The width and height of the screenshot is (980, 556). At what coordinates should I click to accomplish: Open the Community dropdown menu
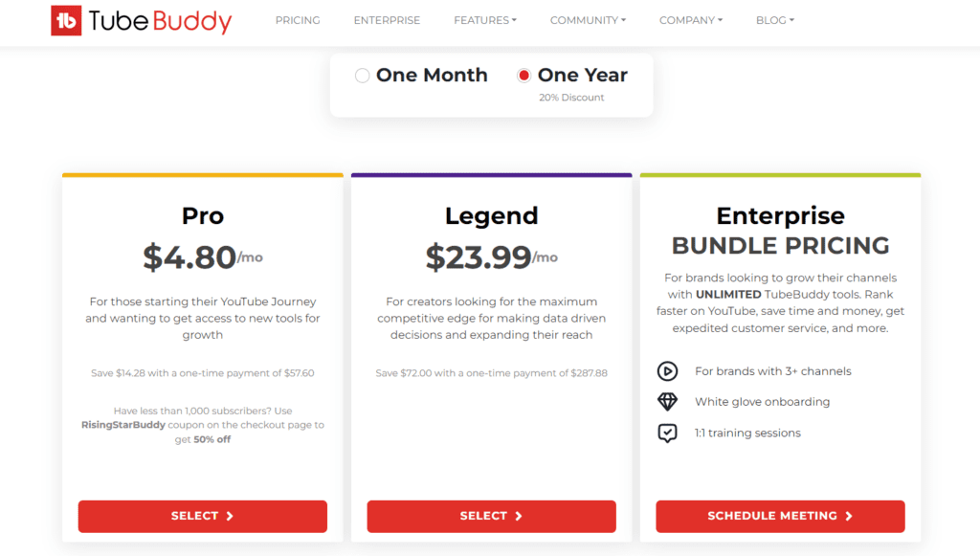click(x=588, y=20)
